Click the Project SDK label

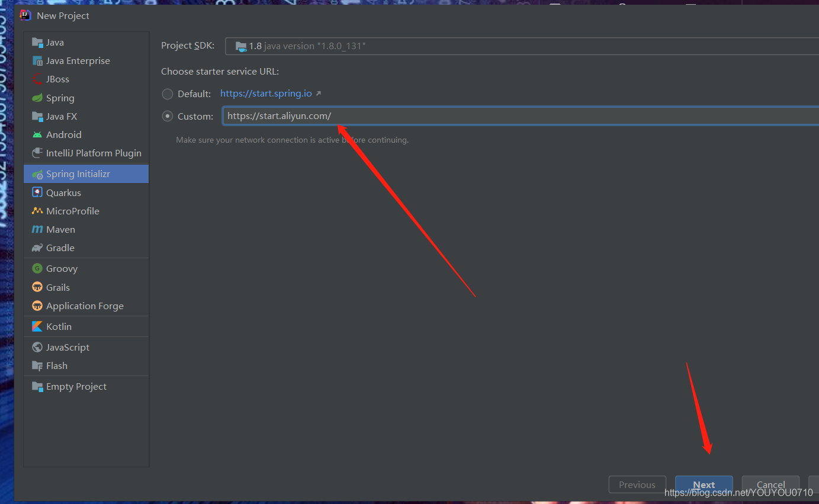click(188, 46)
